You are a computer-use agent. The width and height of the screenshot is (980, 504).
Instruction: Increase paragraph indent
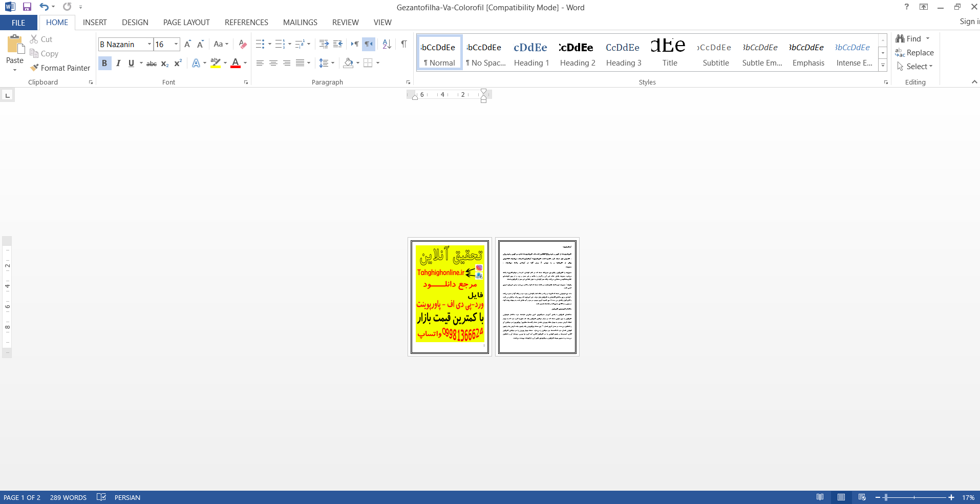(338, 44)
